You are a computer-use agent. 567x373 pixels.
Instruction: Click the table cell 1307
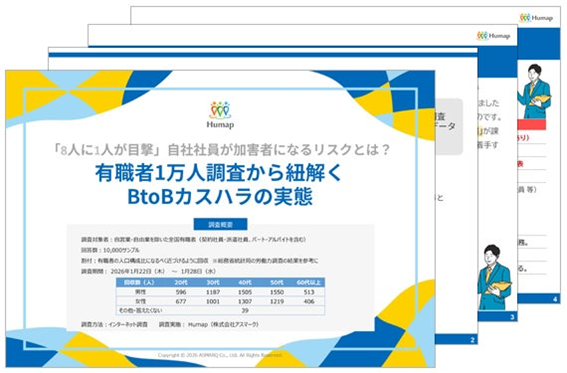245,301
